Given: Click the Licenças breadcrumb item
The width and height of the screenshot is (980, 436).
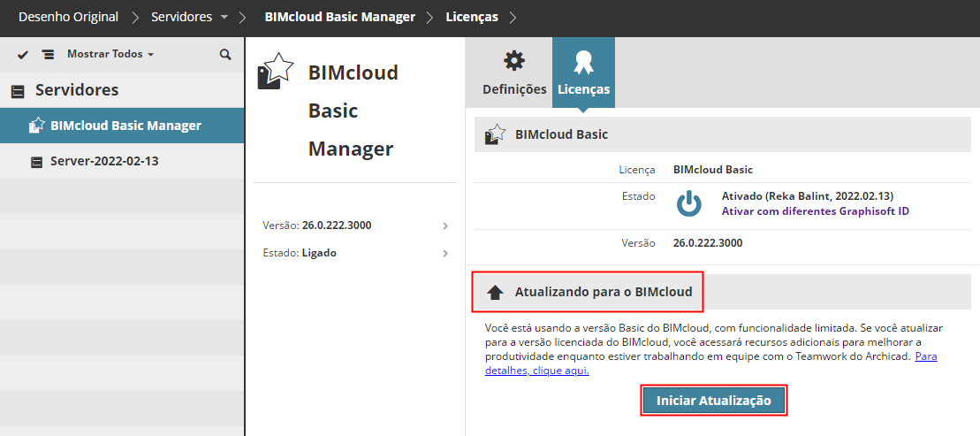Looking at the screenshot, I should pyautogui.click(x=472, y=18).
